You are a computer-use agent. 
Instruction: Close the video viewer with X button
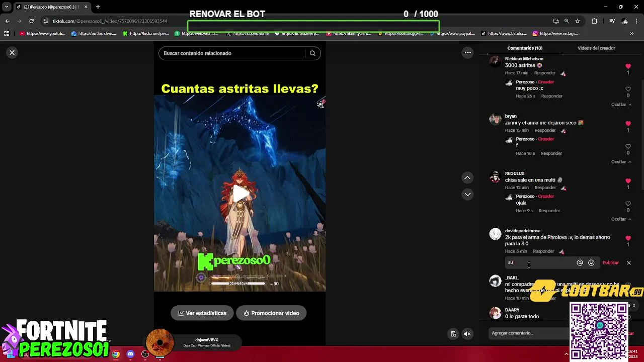point(12,53)
